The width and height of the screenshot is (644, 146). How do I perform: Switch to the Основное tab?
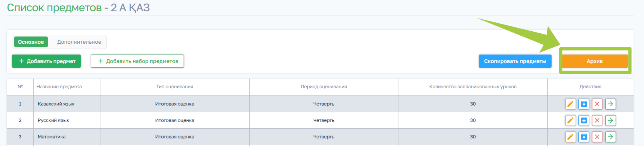coord(31,42)
